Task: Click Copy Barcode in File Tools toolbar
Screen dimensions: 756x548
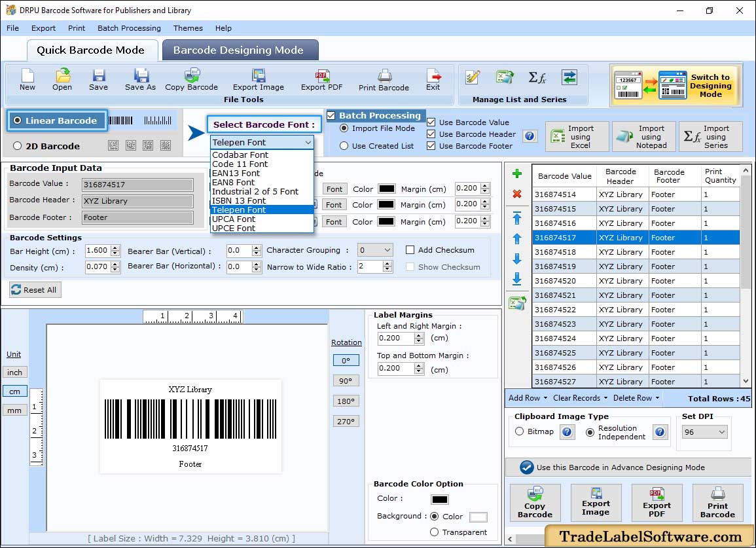Action: tap(191, 80)
